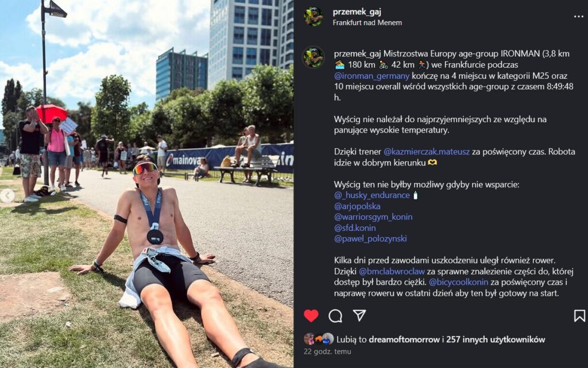This screenshot has width=588, height=368.
Task: Share post via paper plane icon
Action: pyautogui.click(x=359, y=315)
